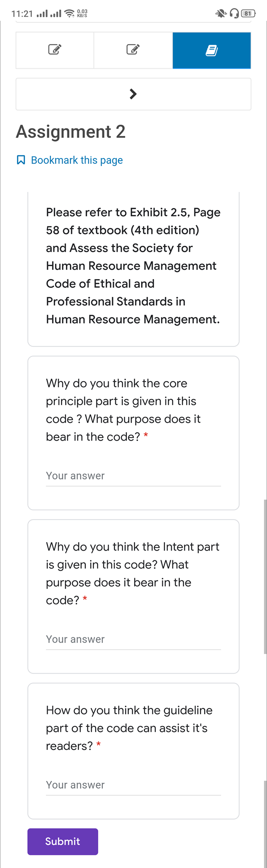
Task: Tap the 11:21 clock display
Action: point(22,13)
